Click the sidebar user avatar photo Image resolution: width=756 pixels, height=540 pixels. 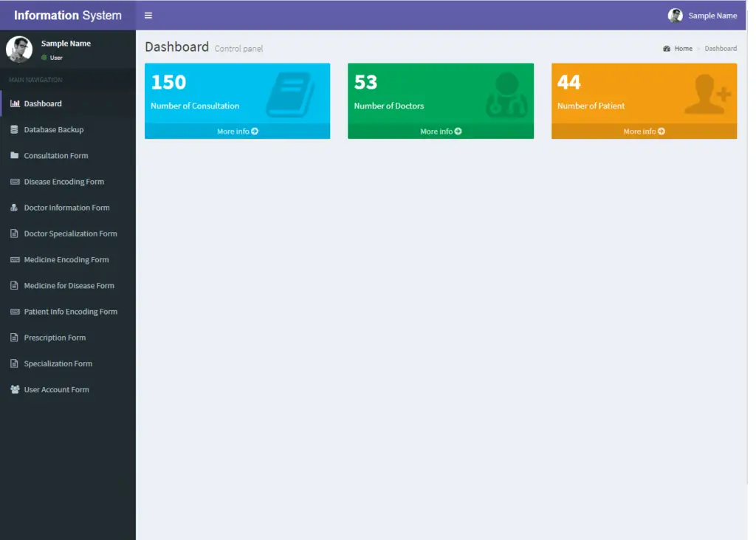coord(19,49)
